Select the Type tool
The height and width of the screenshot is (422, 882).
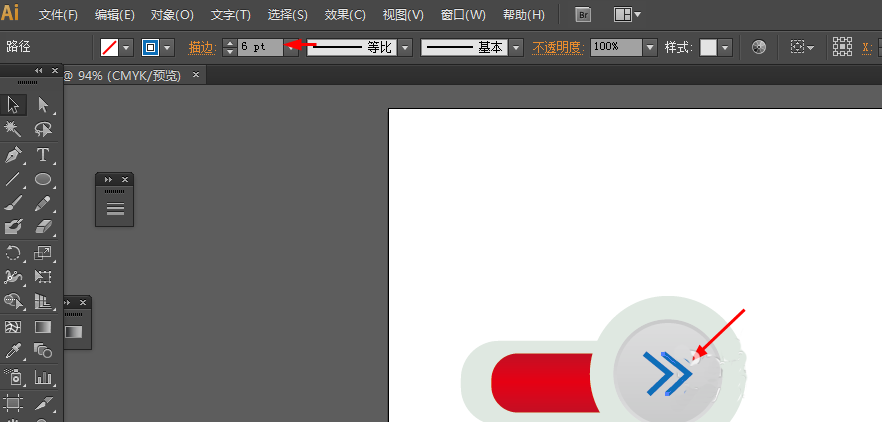click(43, 155)
